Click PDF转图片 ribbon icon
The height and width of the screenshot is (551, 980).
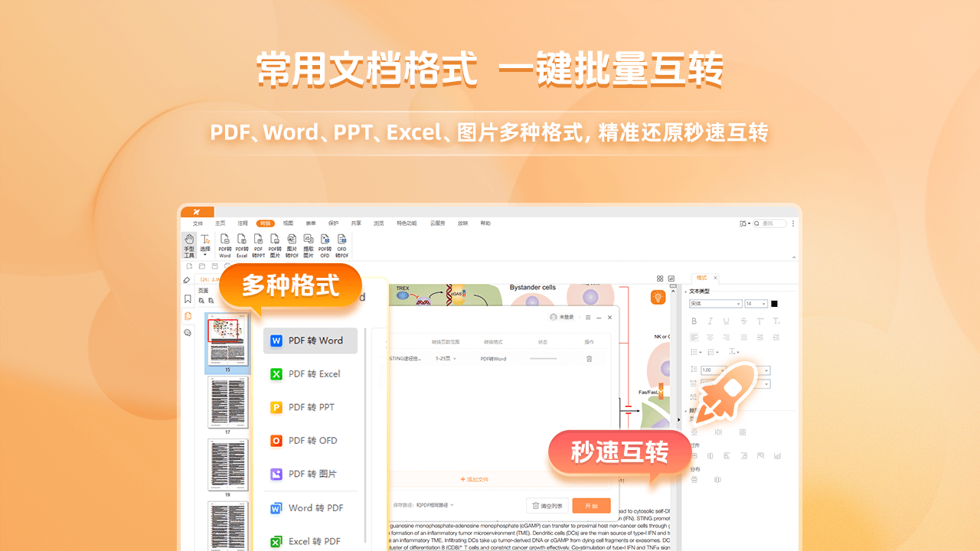[275, 246]
